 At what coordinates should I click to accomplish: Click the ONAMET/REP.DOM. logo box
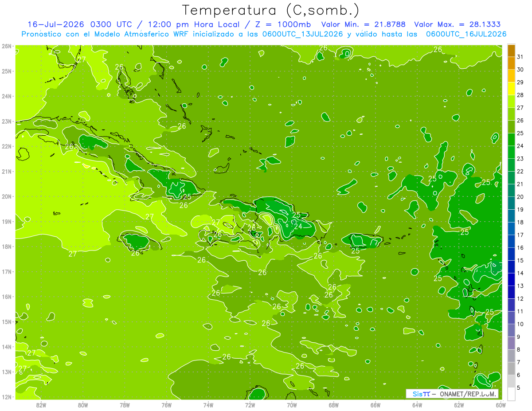(x=452, y=394)
